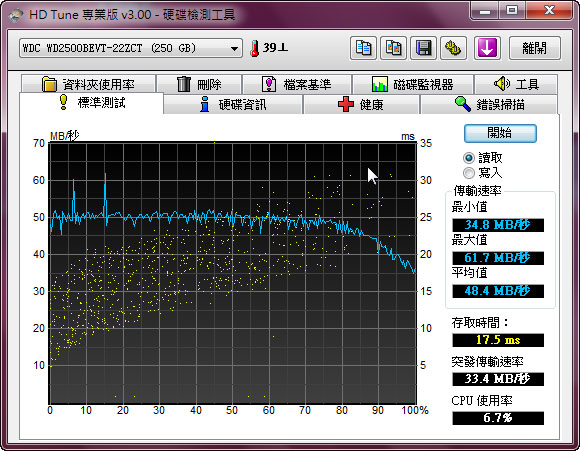Open the drive selection dropdown
Image resolution: width=580 pixels, height=451 pixels.
pyautogui.click(x=131, y=48)
